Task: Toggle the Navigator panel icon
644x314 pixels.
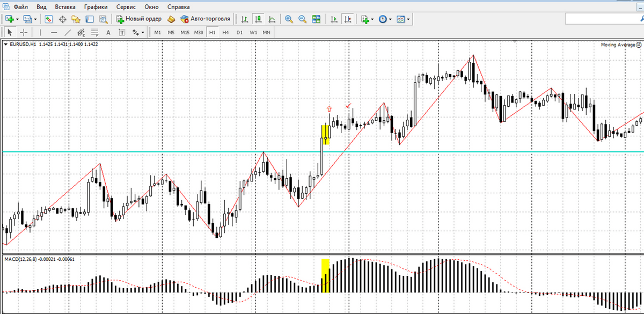Action: (76, 19)
